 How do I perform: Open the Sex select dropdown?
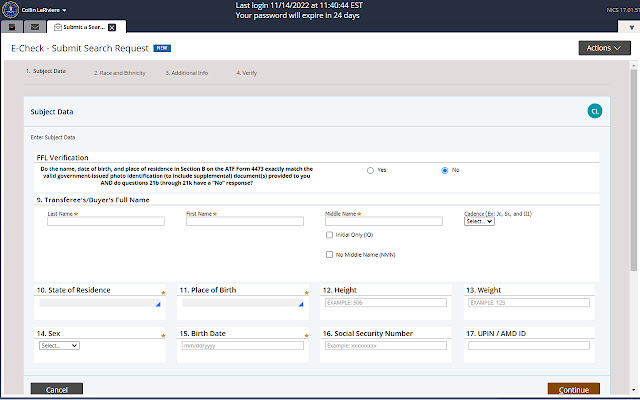58,345
